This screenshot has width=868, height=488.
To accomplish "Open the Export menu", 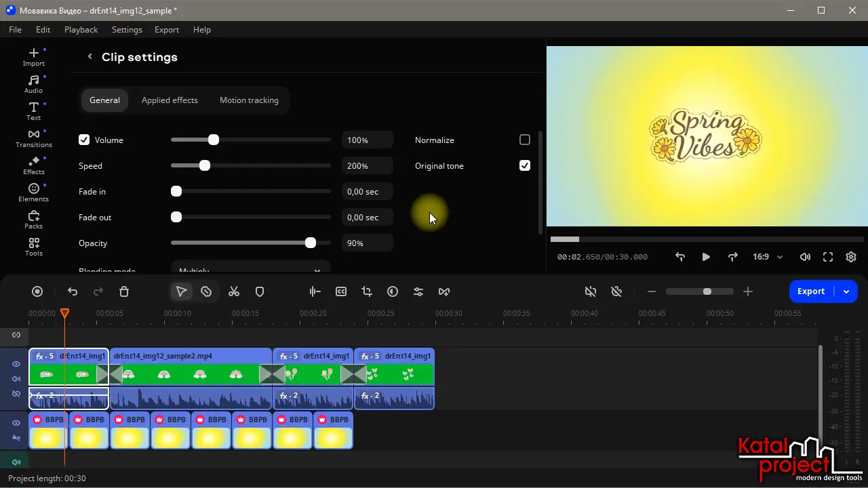I will click(167, 30).
